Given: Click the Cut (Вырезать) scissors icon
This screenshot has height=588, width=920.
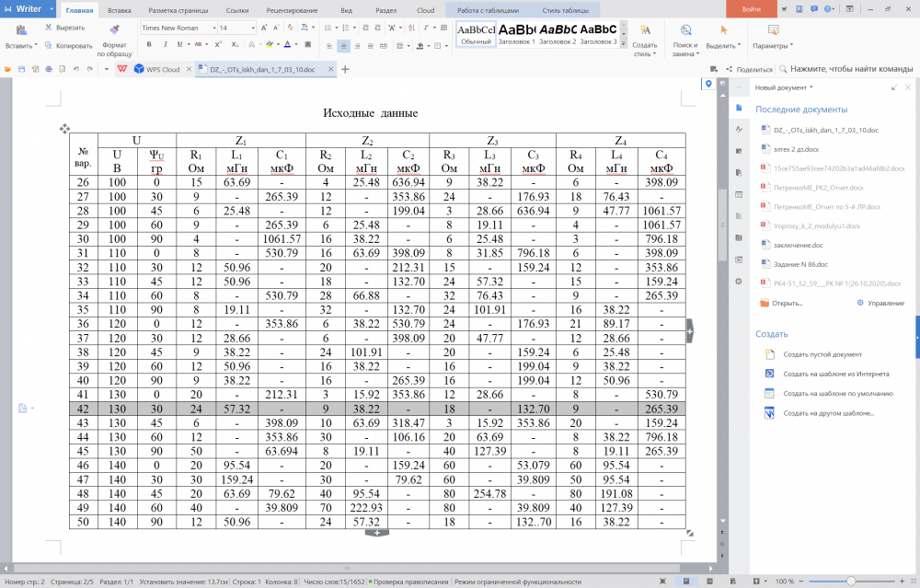Looking at the screenshot, I should tap(47, 28).
